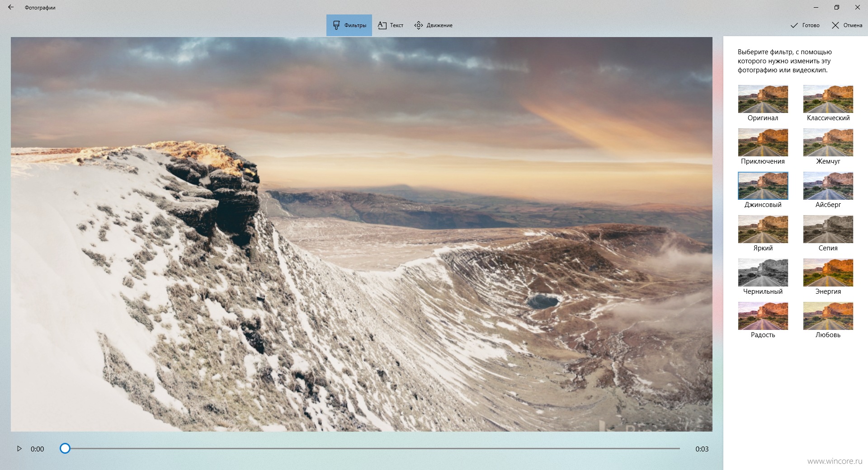Screen dimensions: 868x470
Task: Go back using the arrow icon
Action: 11,7
